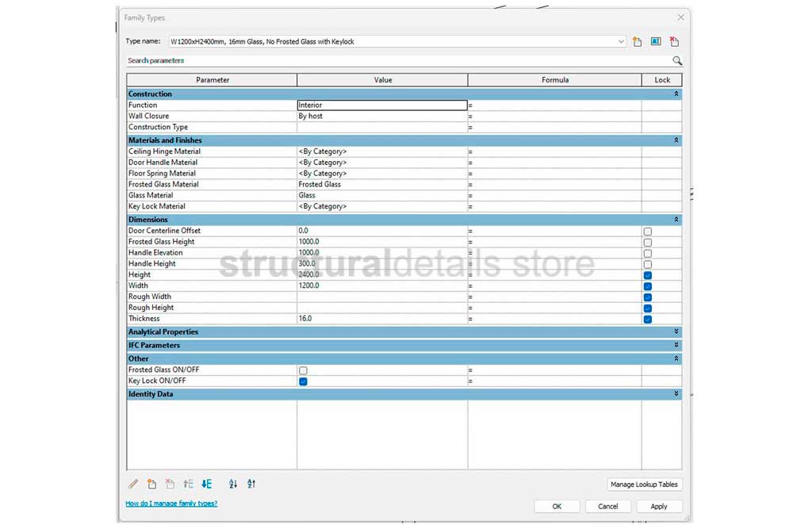Expand the Identity Data section
The width and height of the screenshot is (812, 525).
click(x=676, y=394)
